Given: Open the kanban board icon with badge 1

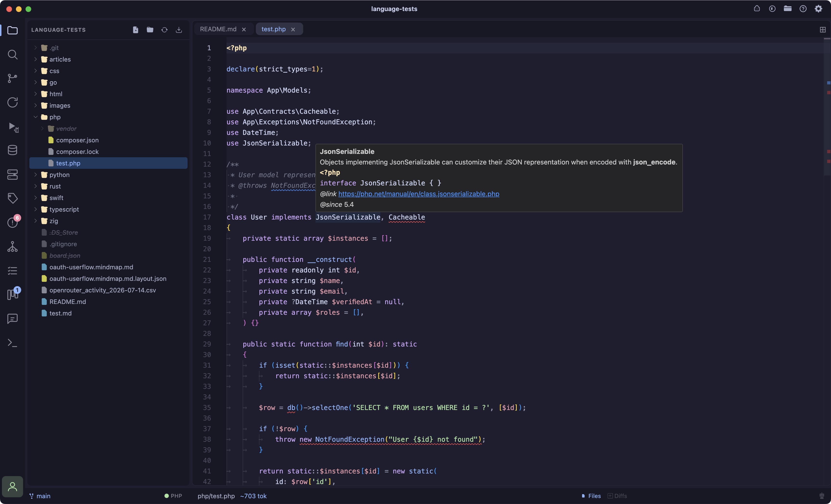Looking at the screenshot, I should point(13,294).
